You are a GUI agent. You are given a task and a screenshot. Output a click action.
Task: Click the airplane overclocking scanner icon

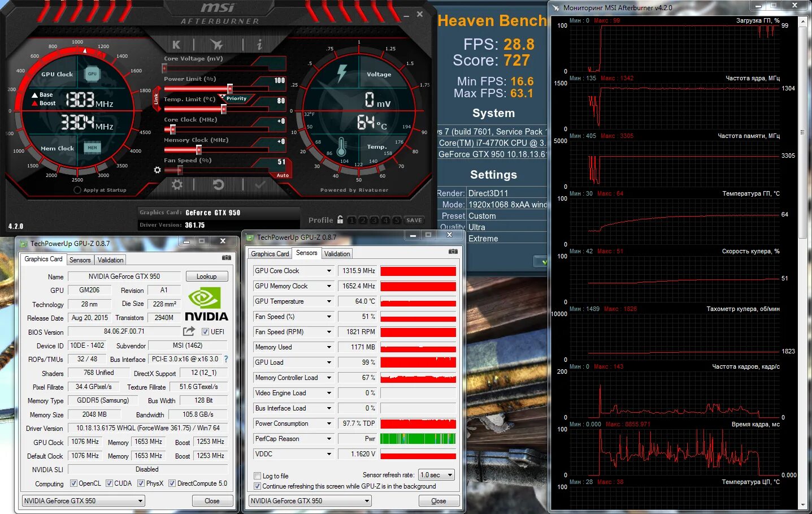click(216, 44)
